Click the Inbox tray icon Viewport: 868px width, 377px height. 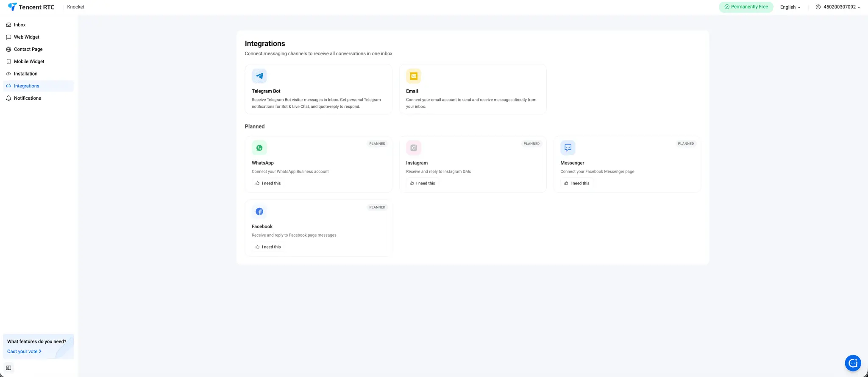[x=8, y=25]
